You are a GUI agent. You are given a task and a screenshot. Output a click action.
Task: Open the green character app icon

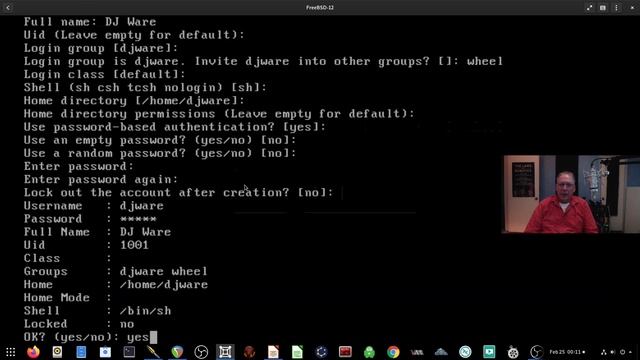369,352
